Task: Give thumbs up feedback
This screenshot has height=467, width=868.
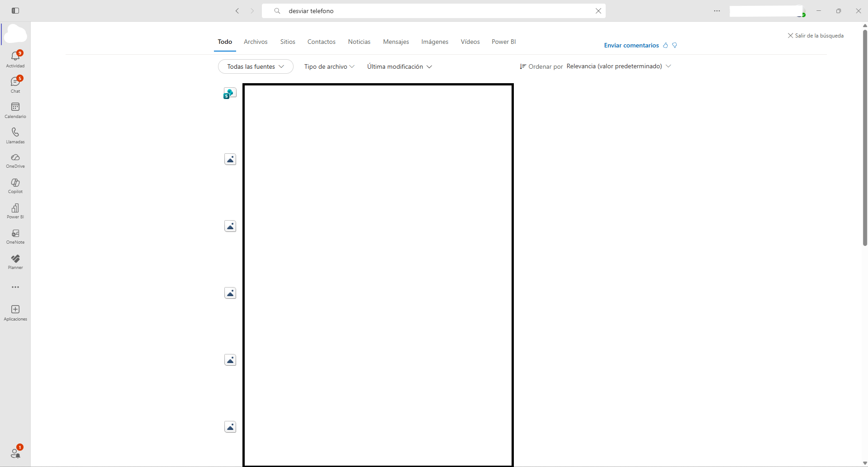Action: (665, 45)
